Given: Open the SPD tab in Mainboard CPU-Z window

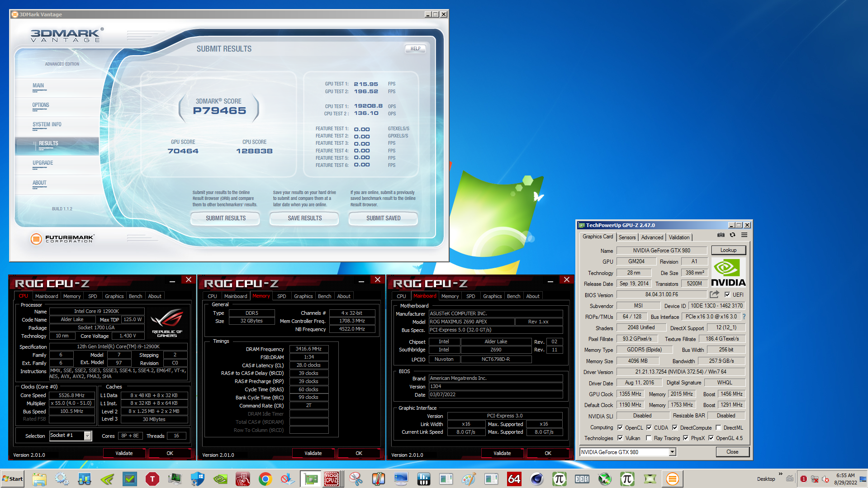Looking at the screenshot, I should (x=470, y=296).
